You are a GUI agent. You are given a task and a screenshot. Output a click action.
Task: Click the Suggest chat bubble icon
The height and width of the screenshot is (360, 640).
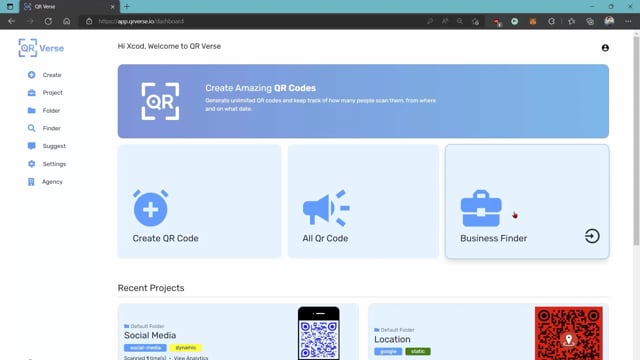pos(31,146)
